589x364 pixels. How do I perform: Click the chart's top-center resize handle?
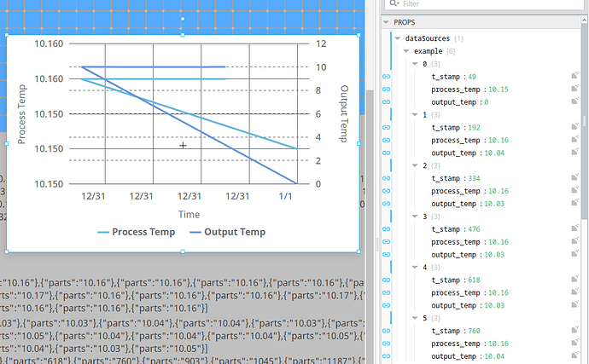coord(183,35)
